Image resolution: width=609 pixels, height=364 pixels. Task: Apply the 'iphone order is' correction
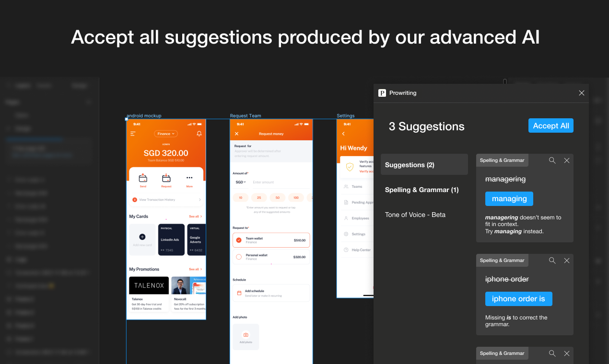click(518, 299)
